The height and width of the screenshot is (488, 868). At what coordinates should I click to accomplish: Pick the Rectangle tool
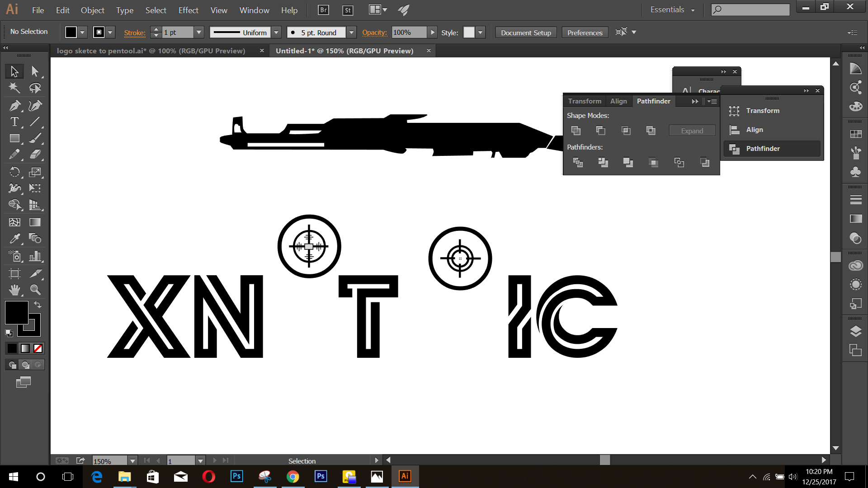(14, 138)
